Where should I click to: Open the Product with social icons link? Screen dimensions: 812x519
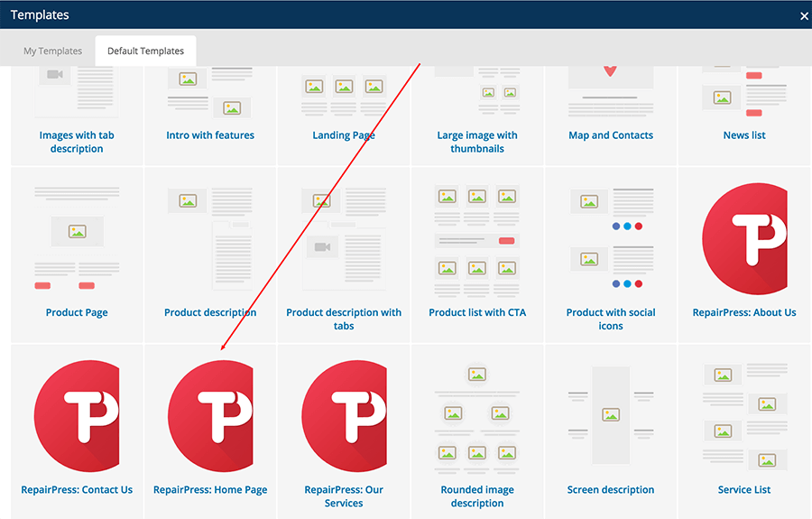tap(611, 319)
